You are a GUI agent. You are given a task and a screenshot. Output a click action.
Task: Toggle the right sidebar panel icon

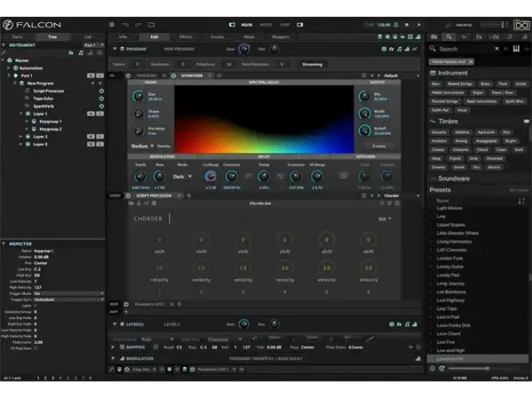click(300, 25)
